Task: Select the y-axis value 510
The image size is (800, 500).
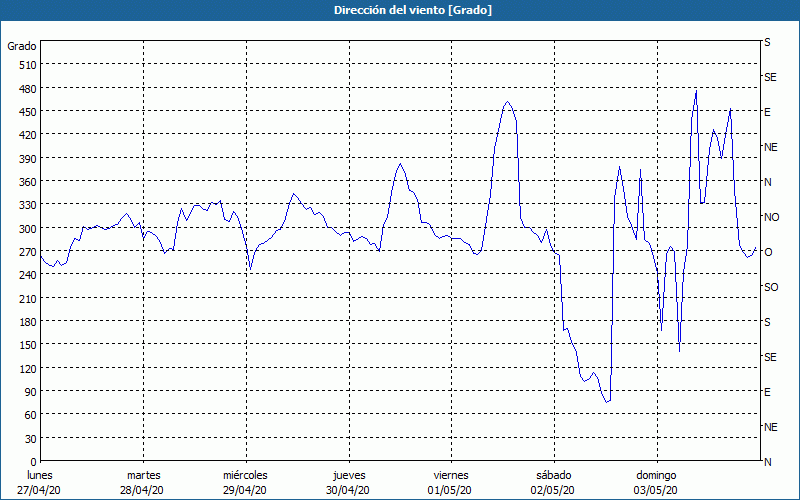Action: (28, 65)
